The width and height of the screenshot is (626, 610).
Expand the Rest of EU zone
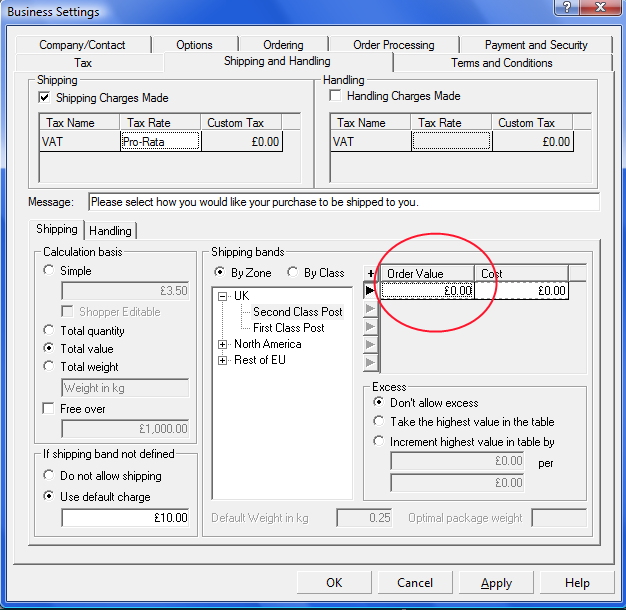coord(222,360)
